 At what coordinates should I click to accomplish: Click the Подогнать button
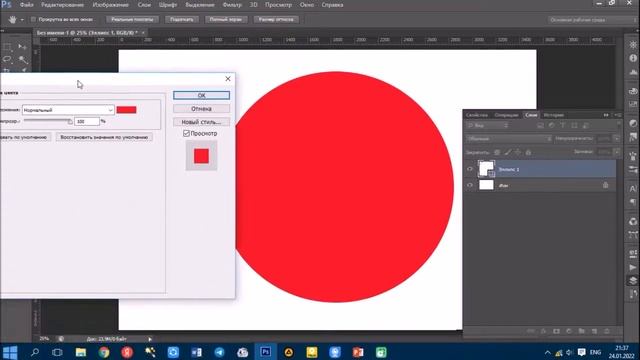182,19
